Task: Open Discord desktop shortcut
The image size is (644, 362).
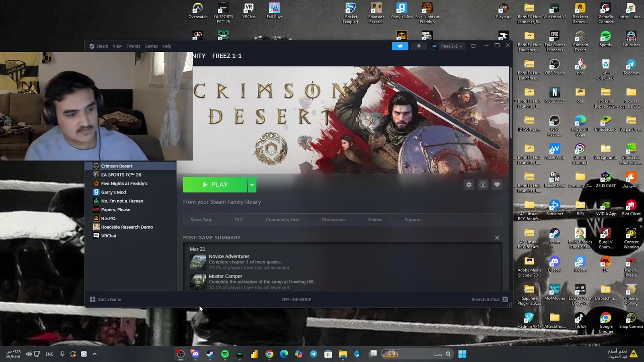Action: (554, 265)
